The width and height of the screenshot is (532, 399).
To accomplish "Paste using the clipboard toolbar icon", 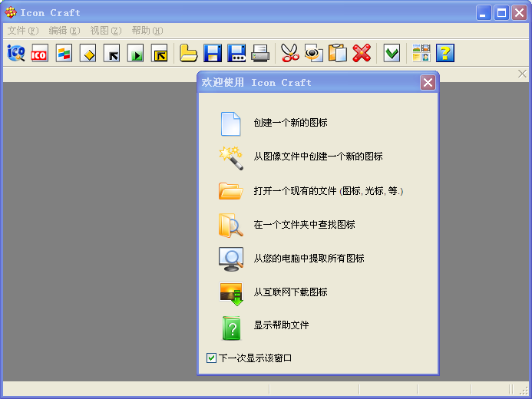I will 338,53.
